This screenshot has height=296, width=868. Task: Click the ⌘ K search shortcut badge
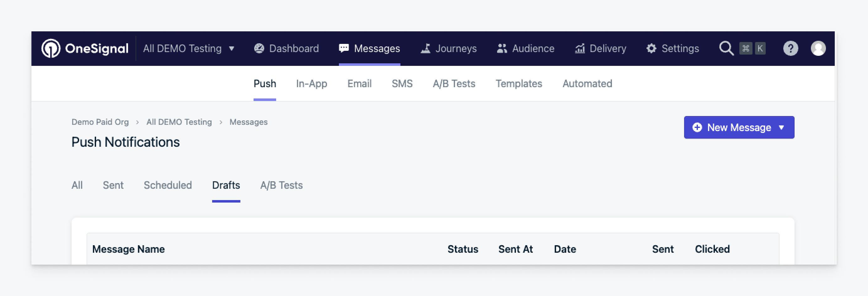(x=753, y=49)
